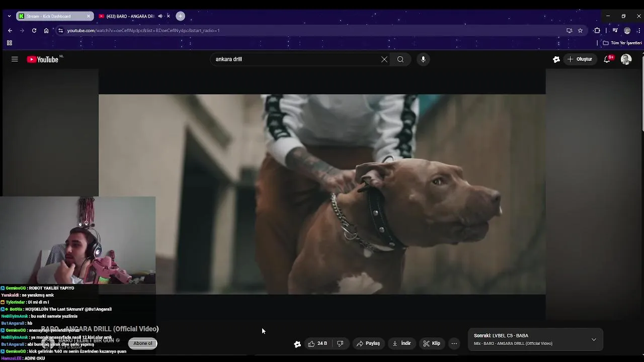Image resolution: width=644 pixels, height=362 pixels.
Task: Go back in browser history
Action: 10,31
